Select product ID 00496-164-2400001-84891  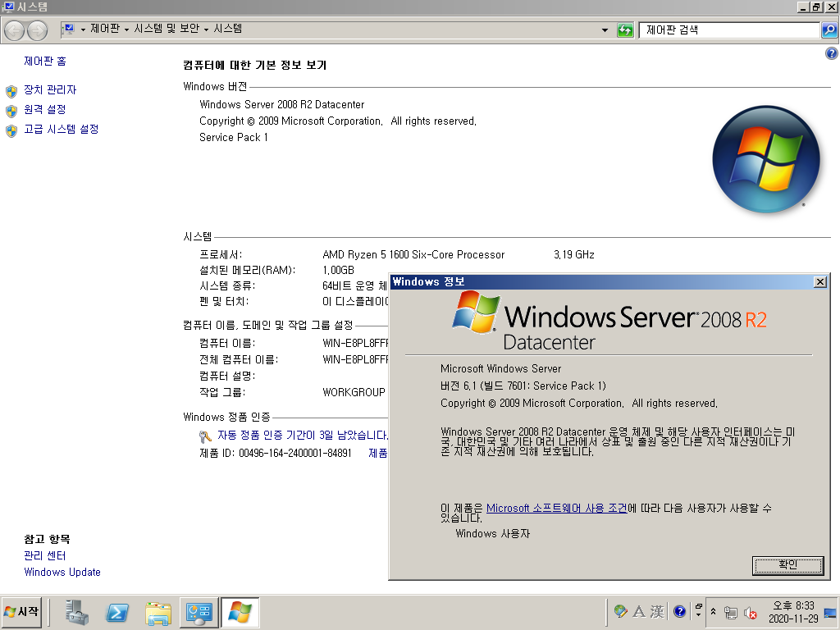[x=294, y=453]
